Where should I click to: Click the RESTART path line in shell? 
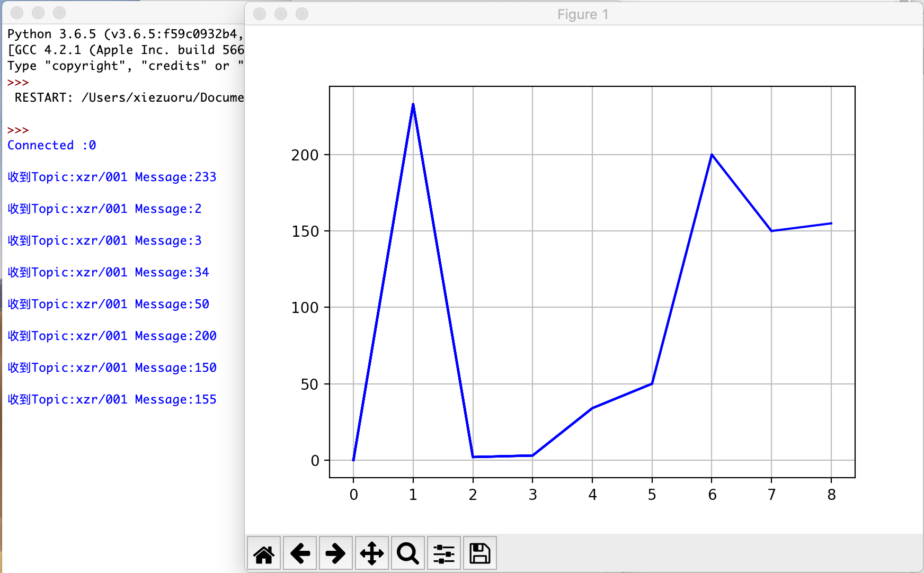click(129, 97)
